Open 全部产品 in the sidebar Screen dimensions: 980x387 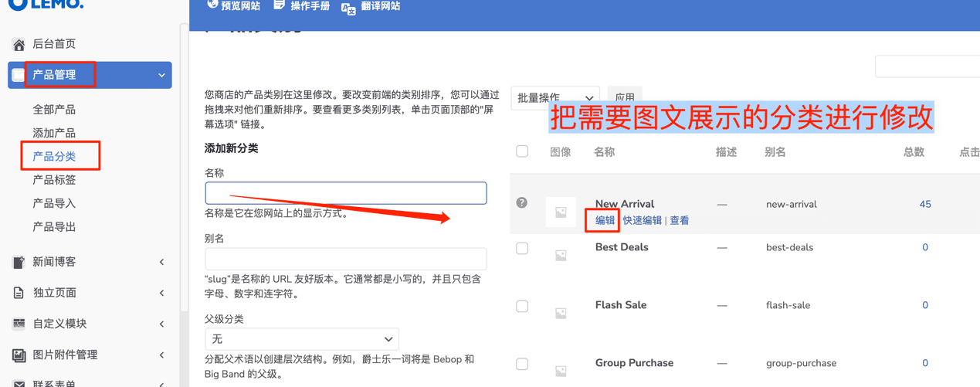(x=54, y=110)
